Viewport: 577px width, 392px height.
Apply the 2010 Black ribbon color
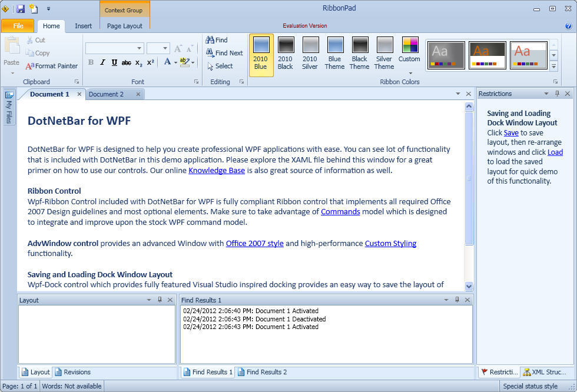285,54
